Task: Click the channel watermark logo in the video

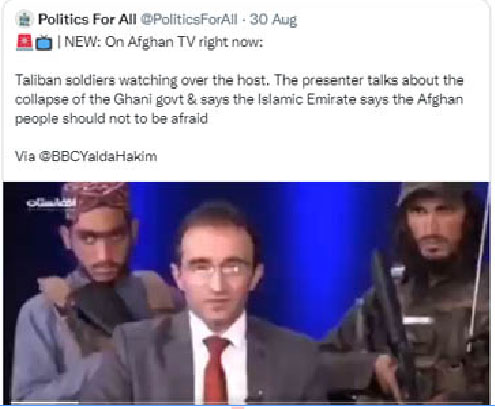Action: coord(51,202)
